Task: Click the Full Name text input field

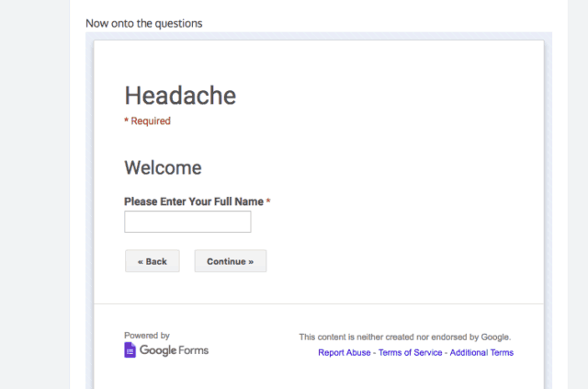Action: point(187,222)
